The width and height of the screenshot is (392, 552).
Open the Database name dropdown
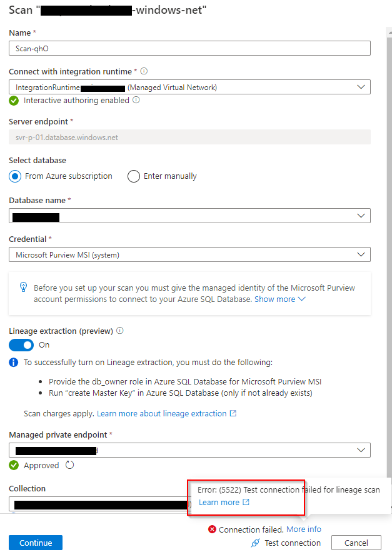click(x=189, y=216)
